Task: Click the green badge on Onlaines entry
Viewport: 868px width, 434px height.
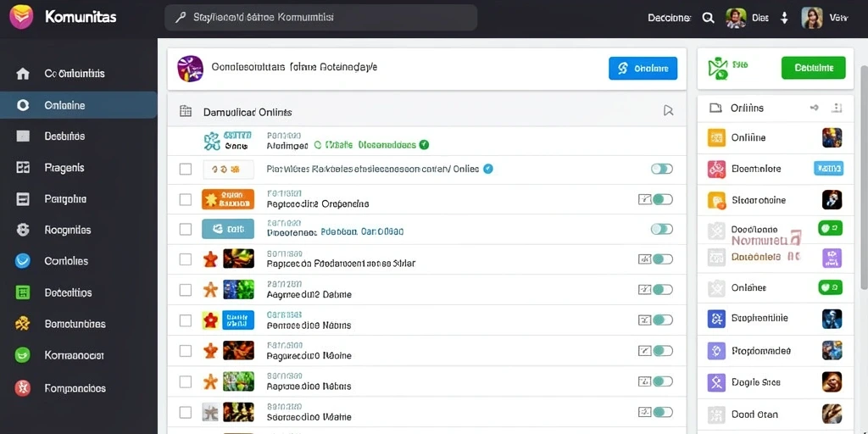Action: [x=830, y=287]
